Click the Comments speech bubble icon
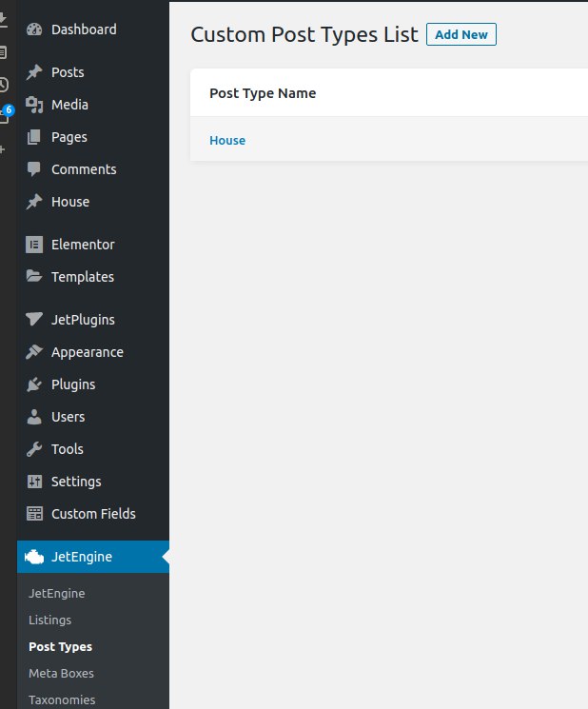This screenshot has height=709, width=588. coord(34,169)
